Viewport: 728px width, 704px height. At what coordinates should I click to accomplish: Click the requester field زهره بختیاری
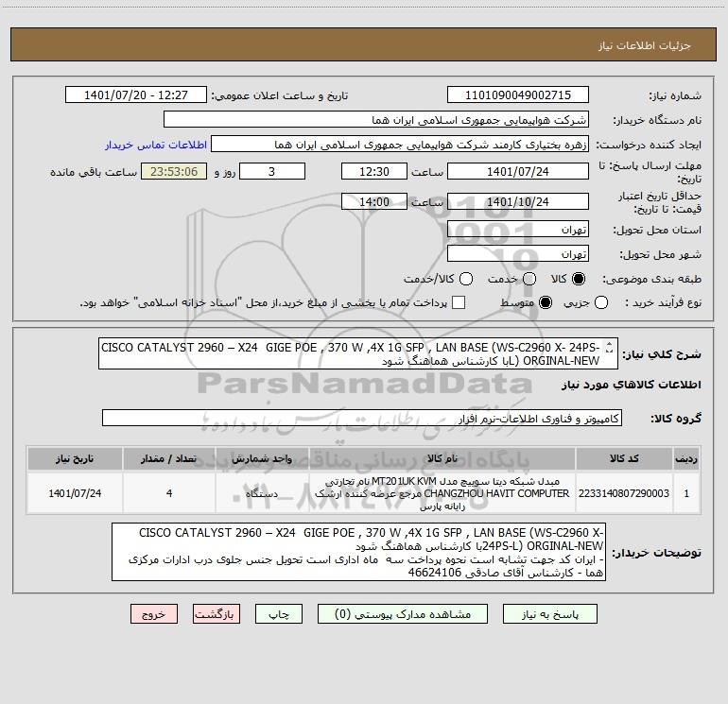pos(400,145)
